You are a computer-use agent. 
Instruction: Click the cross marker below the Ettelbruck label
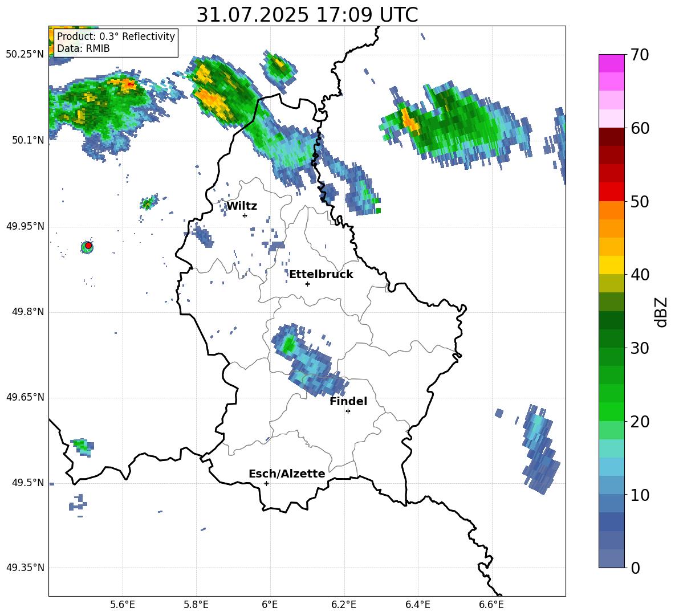pyautogui.click(x=307, y=284)
